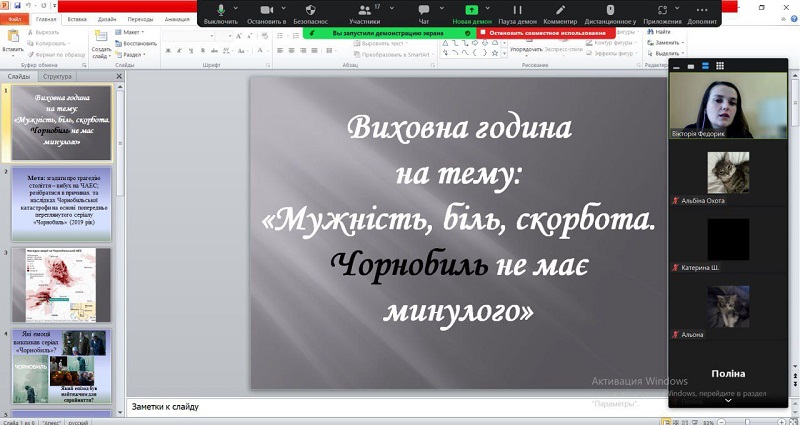Select the second slide thumbnail Мета
Screen dimensions: 800x425
coord(63,203)
